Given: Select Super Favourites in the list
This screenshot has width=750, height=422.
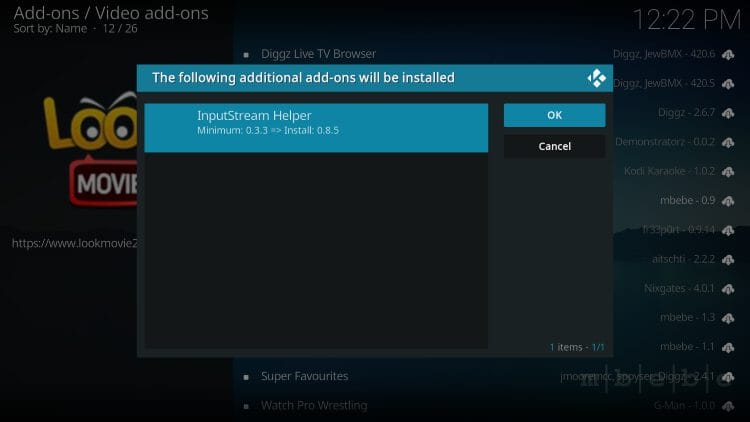Looking at the screenshot, I should point(304,377).
